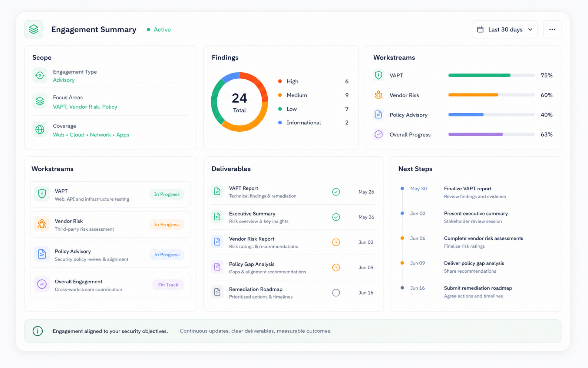This screenshot has height=368, width=588.
Task: Click the VAPT Report document icon
Action: [x=217, y=192]
